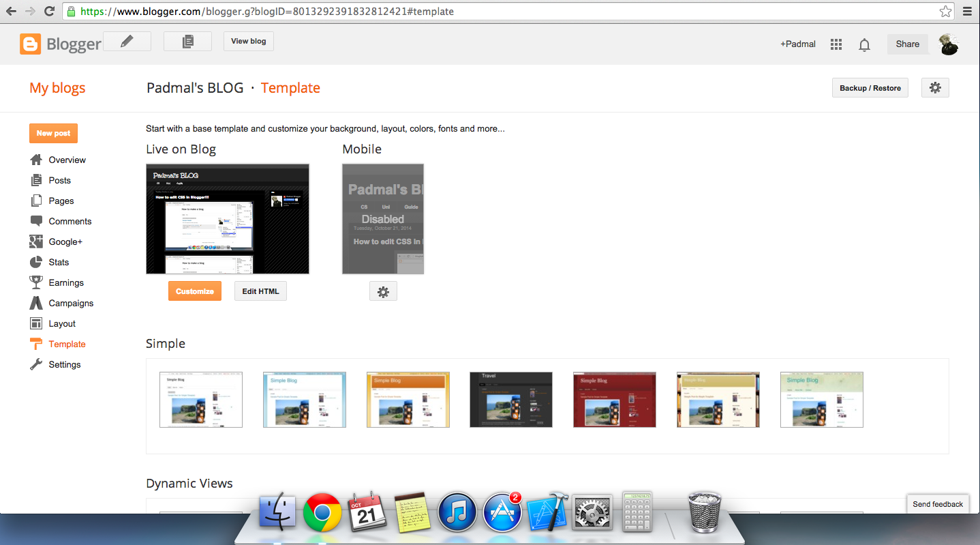Click the Blogger logo icon
The image size is (980, 545).
coord(31,44)
